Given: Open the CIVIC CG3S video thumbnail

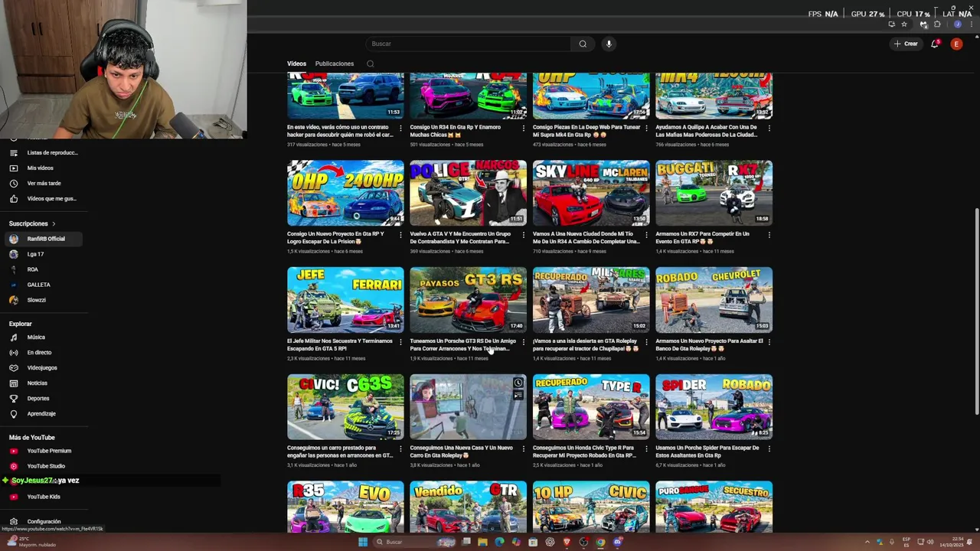Looking at the screenshot, I should tap(345, 406).
